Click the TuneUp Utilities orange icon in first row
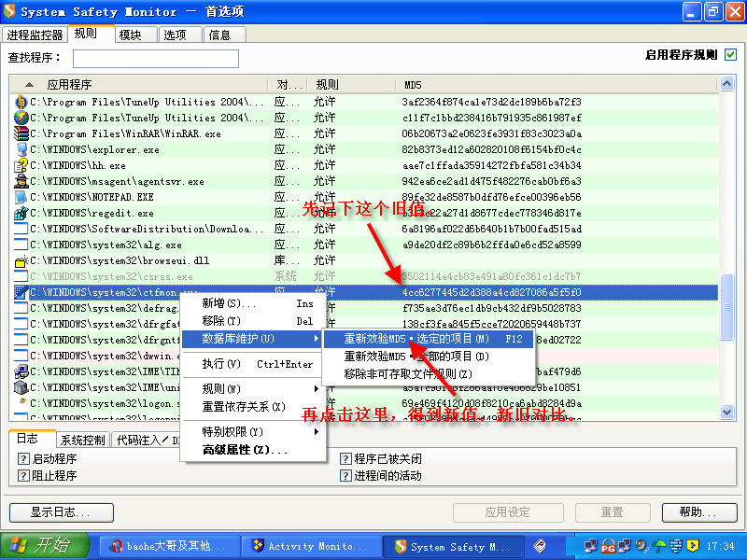 coord(21,102)
